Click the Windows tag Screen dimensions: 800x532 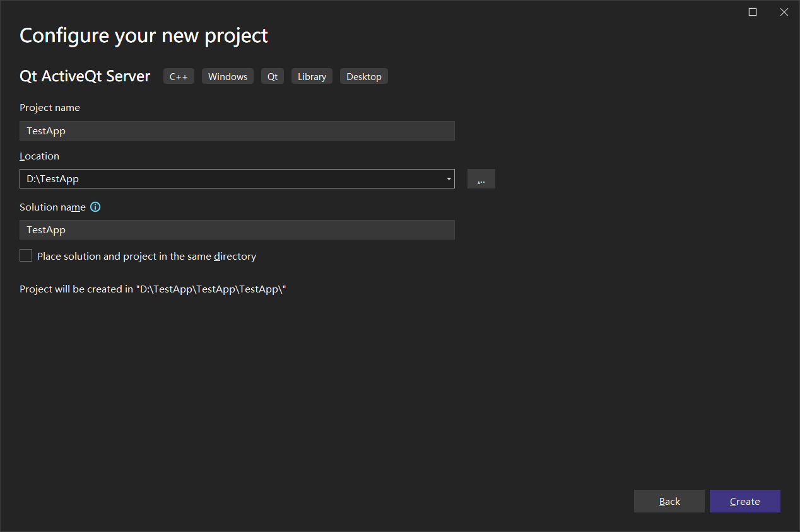(228, 76)
